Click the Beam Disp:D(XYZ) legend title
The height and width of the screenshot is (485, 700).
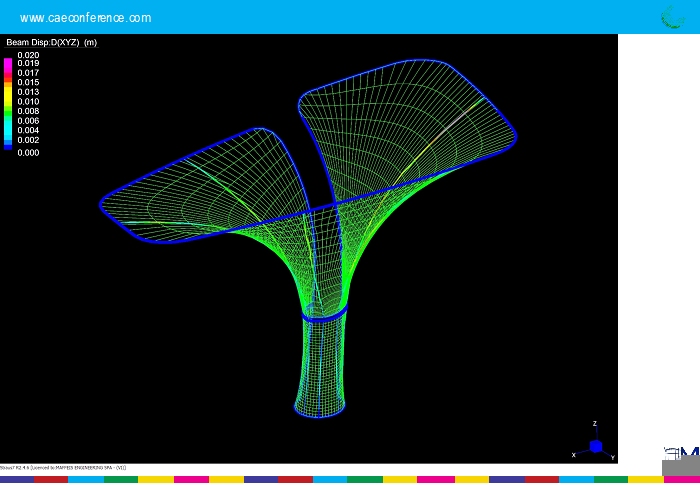click(x=51, y=42)
